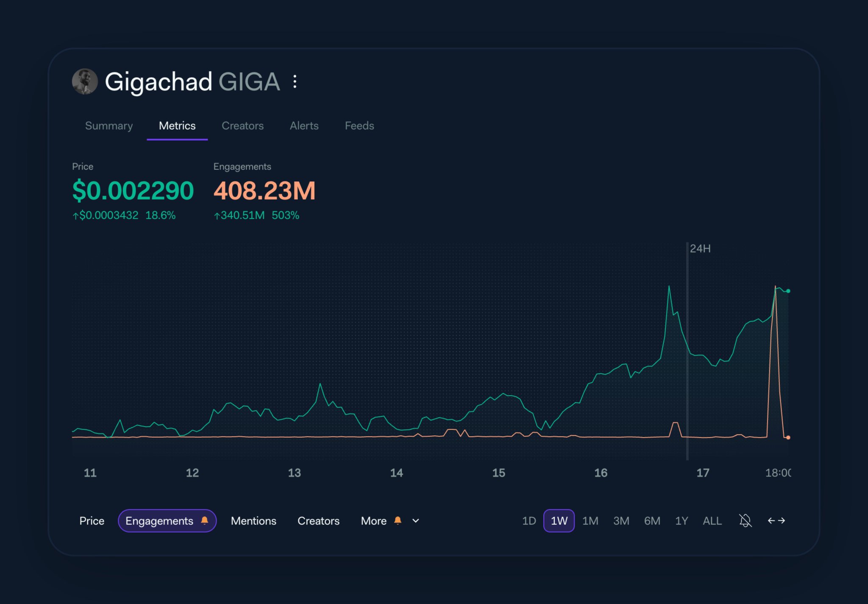The width and height of the screenshot is (868, 604).
Task: Click the bell icon on Engagements pill
Action: pos(205,520)
